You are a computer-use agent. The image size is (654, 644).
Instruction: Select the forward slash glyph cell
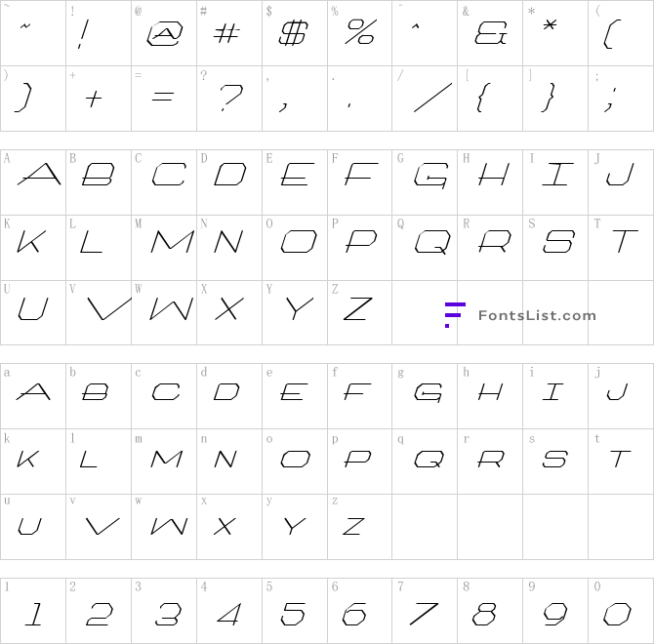[x=425, y=99]
